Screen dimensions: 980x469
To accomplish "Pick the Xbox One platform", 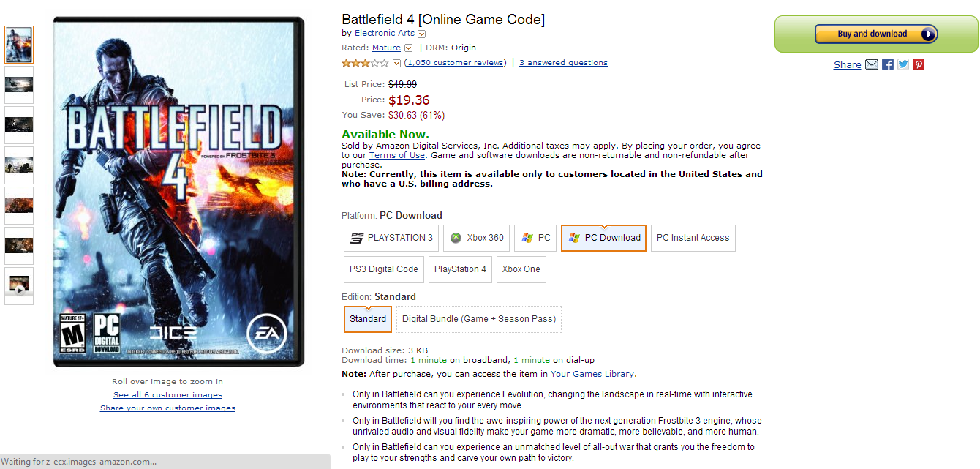I will pos(521,269).
